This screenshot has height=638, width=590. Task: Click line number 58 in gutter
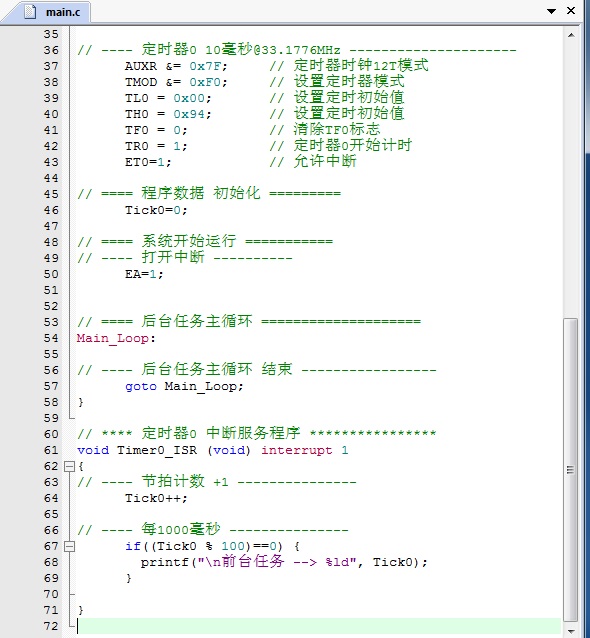pyautogui.click(x=51, y=402)
